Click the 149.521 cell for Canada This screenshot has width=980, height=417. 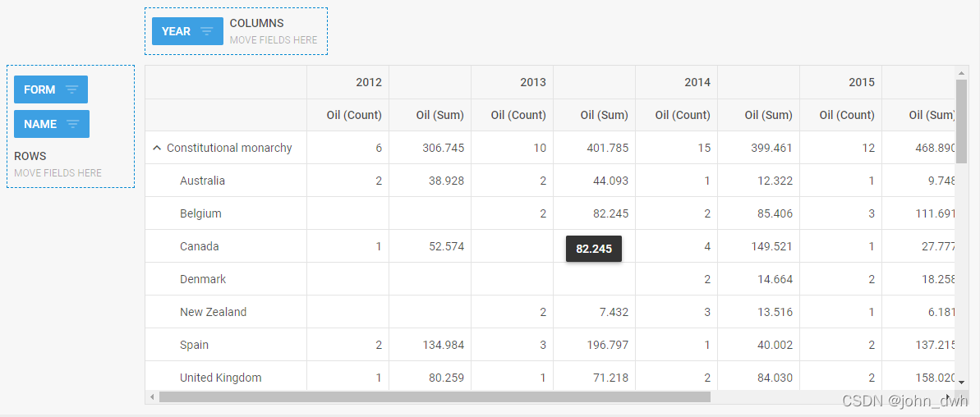click(759, 246)
